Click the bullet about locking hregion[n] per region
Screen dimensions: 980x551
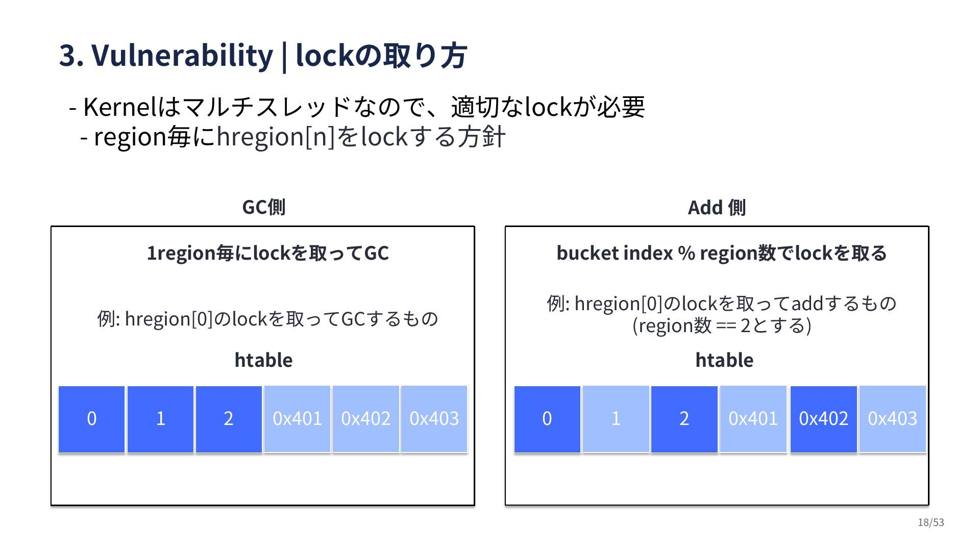293,137
